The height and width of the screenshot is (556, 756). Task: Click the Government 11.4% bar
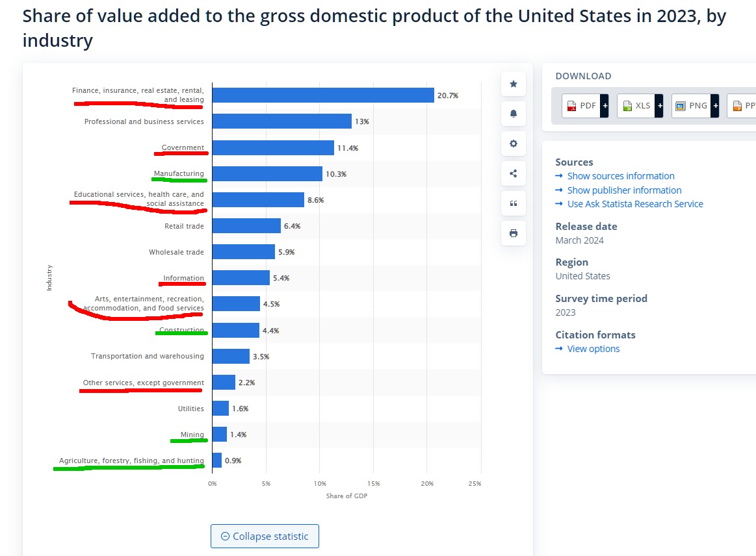coord(274,148)
